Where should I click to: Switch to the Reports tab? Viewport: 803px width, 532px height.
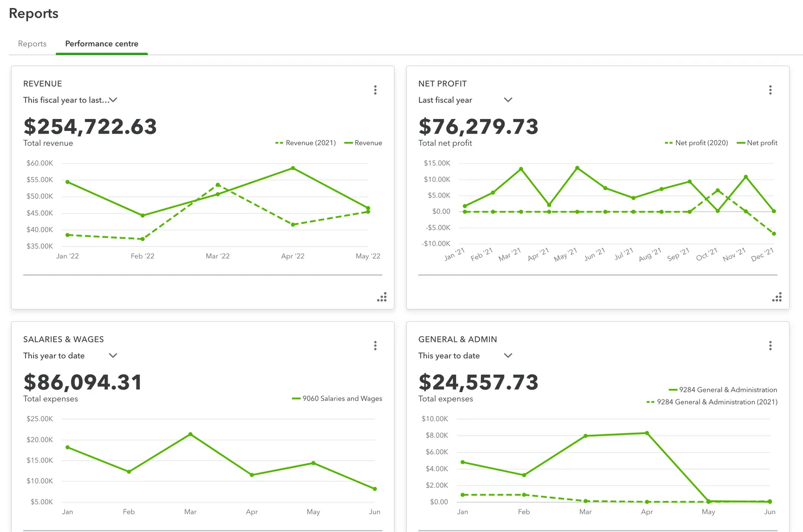[32, 44]
